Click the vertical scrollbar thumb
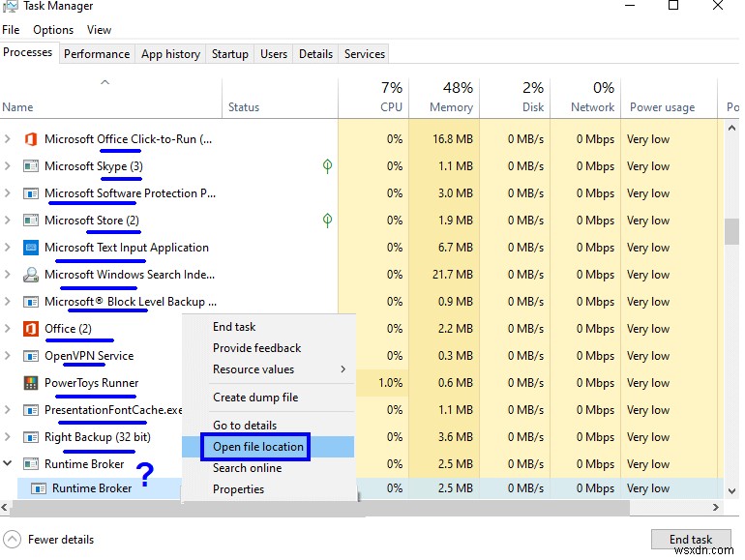The width and height of the screenshot is (745, 560). click(x=731, y=231)
